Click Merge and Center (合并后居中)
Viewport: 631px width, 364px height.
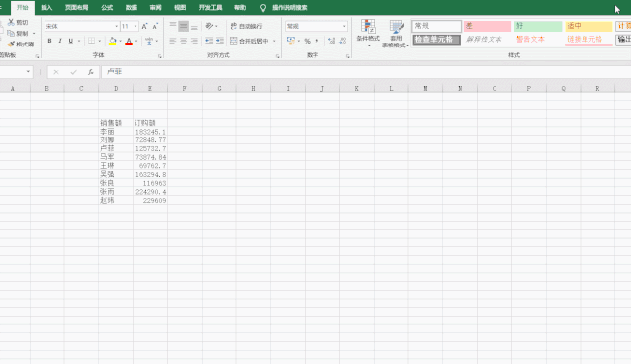249,41
